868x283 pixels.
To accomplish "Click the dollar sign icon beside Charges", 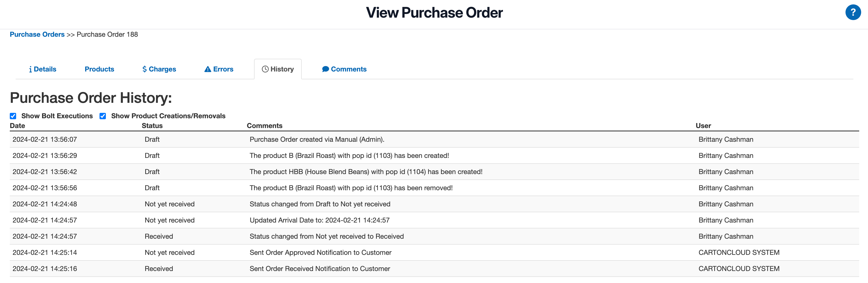I will [144, 69].
